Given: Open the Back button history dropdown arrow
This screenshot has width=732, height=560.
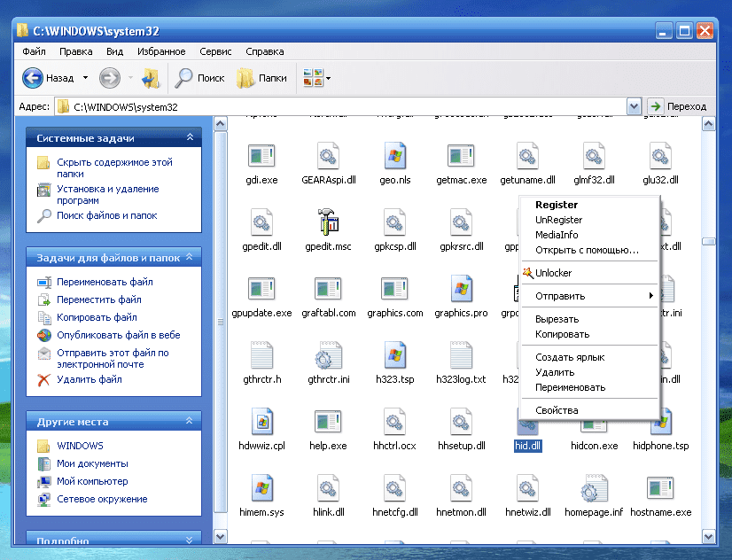Looking at the screenshot, I should [85, 78].
